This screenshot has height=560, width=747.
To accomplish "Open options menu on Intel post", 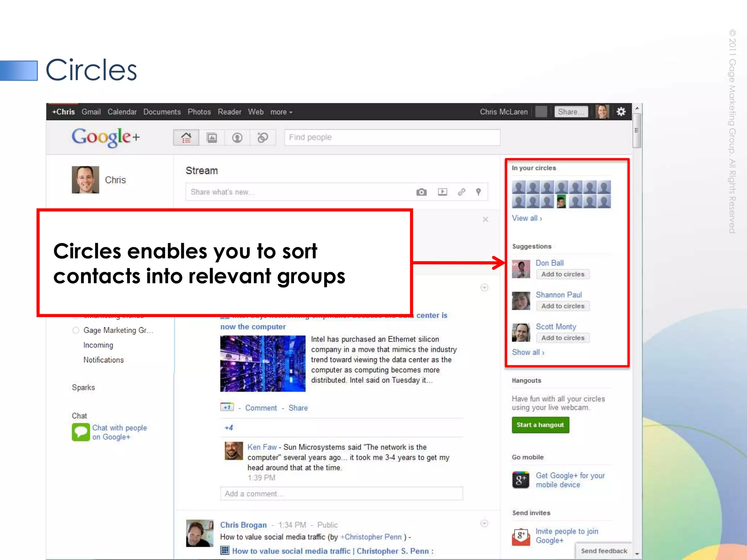I will tap(484, 288).
